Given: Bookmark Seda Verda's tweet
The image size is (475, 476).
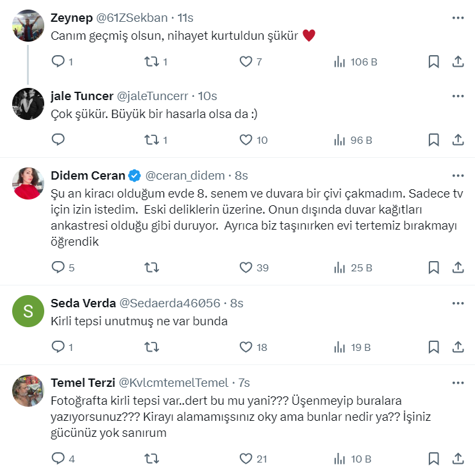Looking at the screenshot, I should [433, 347].
